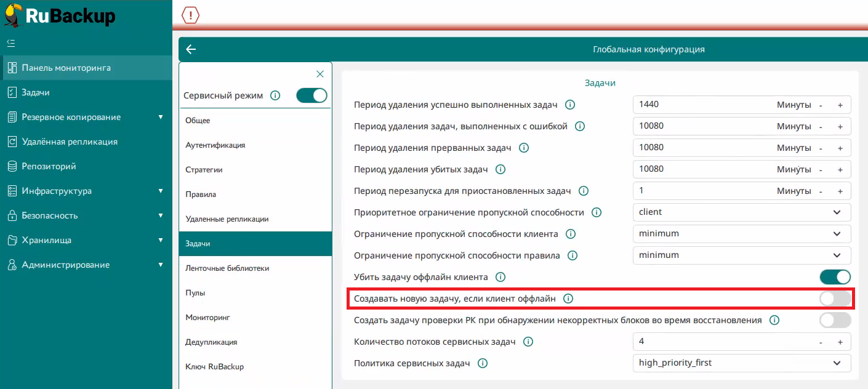Show info for Период удаления убитых задач

pos(500,169)
